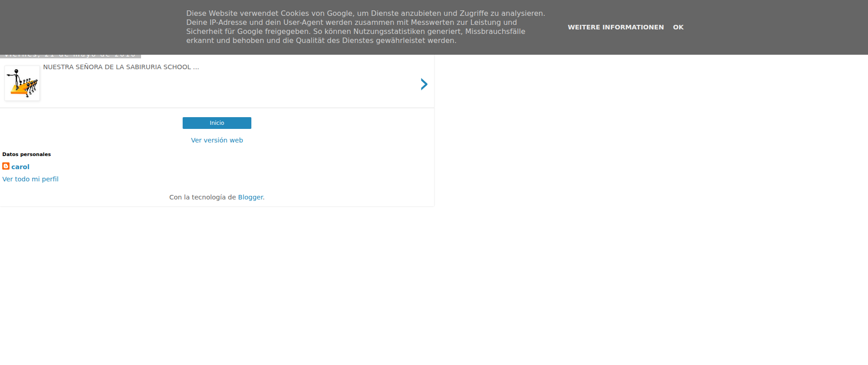868x365 pixels.
Task: Open post NUESTRA SEÑORA DE LA SABIRURIA SCHOOL
Action: pos(121,67)
